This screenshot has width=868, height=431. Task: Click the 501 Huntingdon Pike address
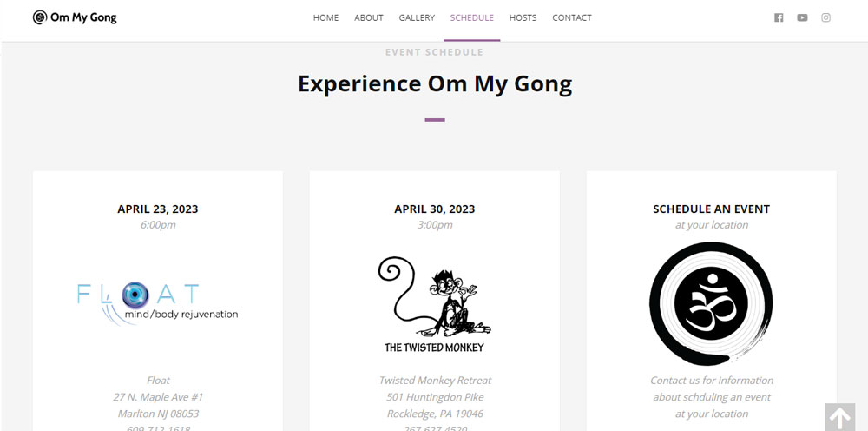click(x=435, y=397)
